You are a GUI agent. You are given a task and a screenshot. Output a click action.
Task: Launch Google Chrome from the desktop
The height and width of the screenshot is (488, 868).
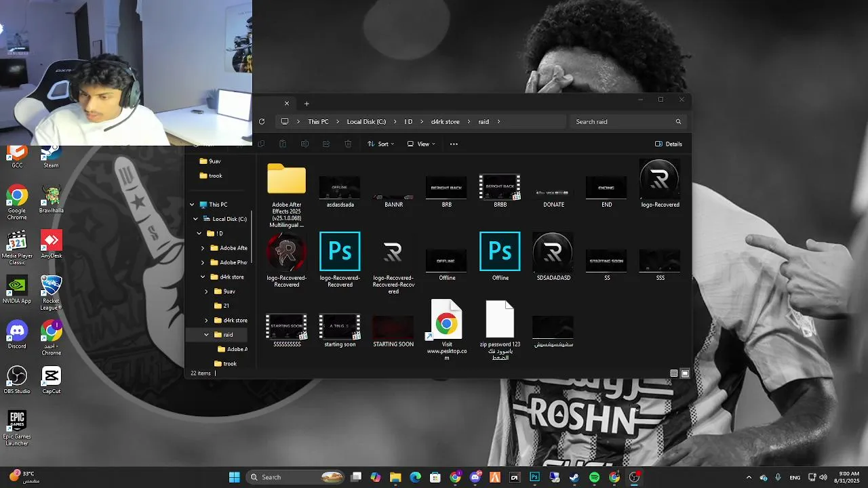pyautogui.click(x=17, y=202)
